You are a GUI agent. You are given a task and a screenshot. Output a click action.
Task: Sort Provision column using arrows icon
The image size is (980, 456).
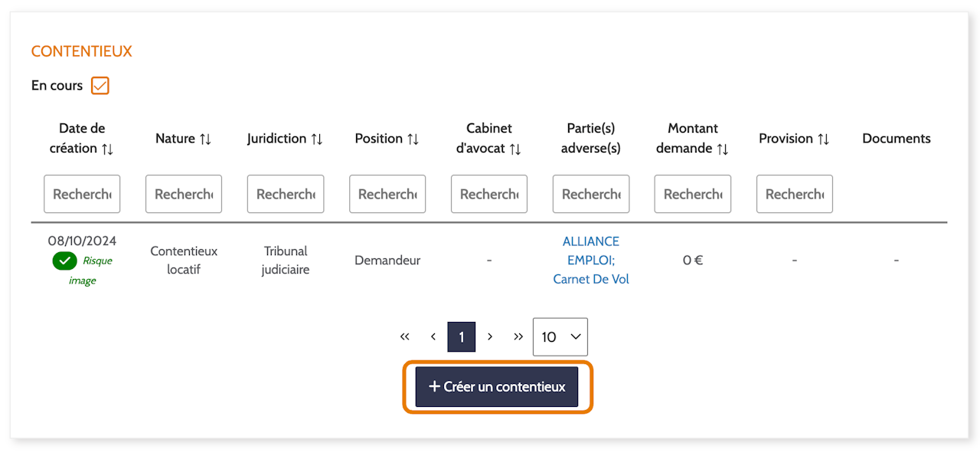point(823,139)
